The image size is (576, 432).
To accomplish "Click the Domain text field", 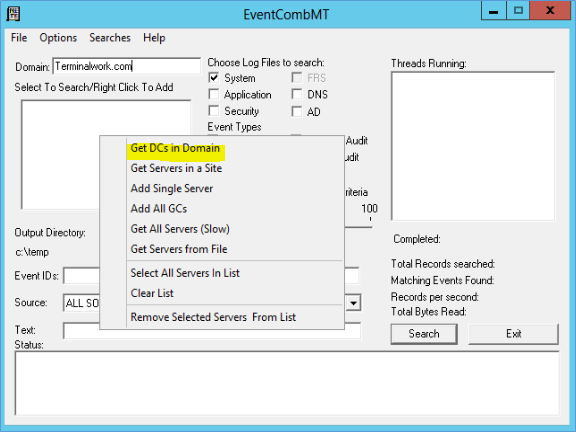I will [x=127, y=66].
